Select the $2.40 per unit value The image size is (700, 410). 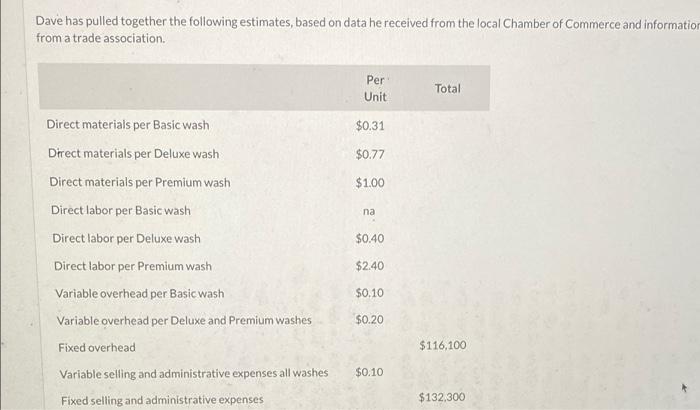370,266
